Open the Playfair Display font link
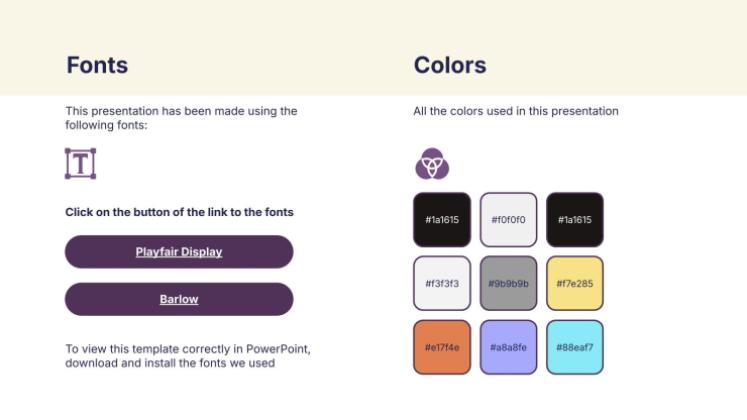This screenshot has width=747, height=420. pyautogui.click(x=179, y=252)
